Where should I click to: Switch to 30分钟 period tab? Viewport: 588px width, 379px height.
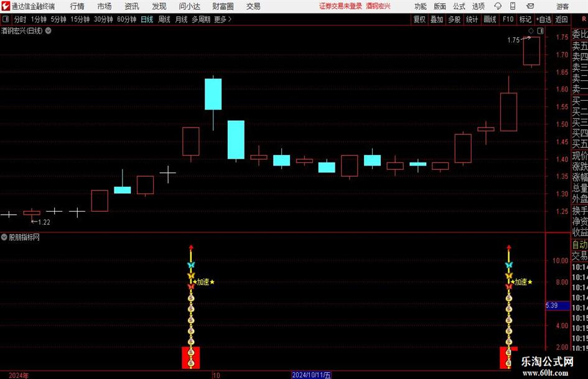tap(103, 19)
